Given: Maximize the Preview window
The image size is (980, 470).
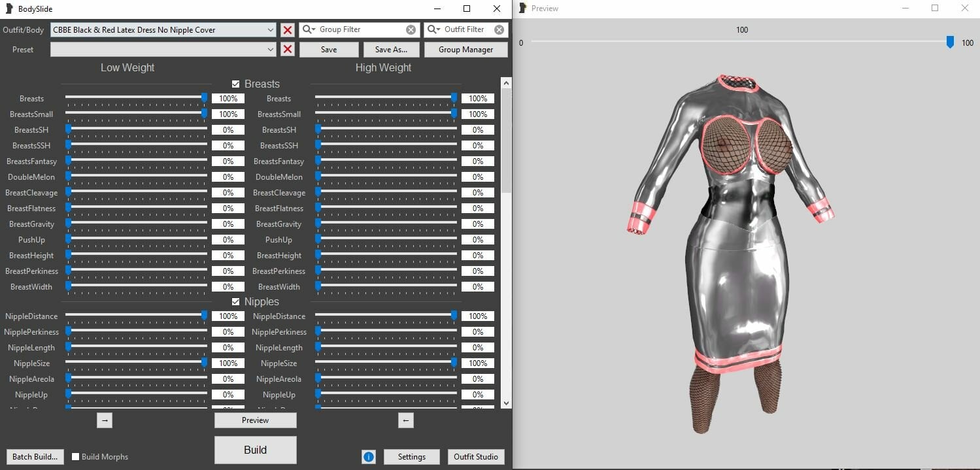Looking at the screenshot, I should click(935, 8).
